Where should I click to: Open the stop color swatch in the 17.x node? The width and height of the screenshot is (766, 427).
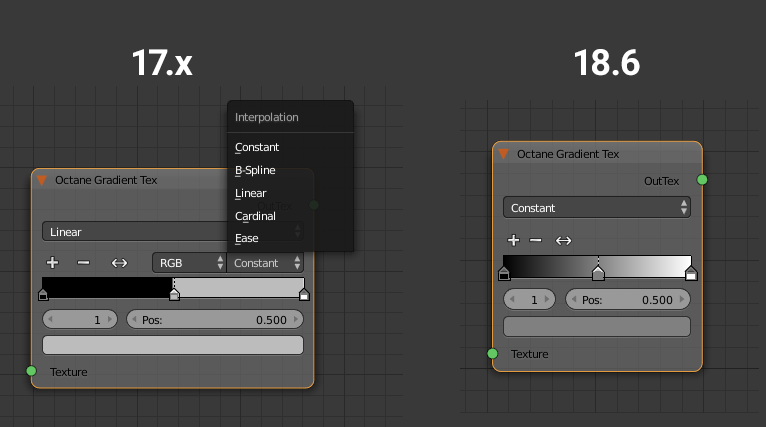coord(173,345)
